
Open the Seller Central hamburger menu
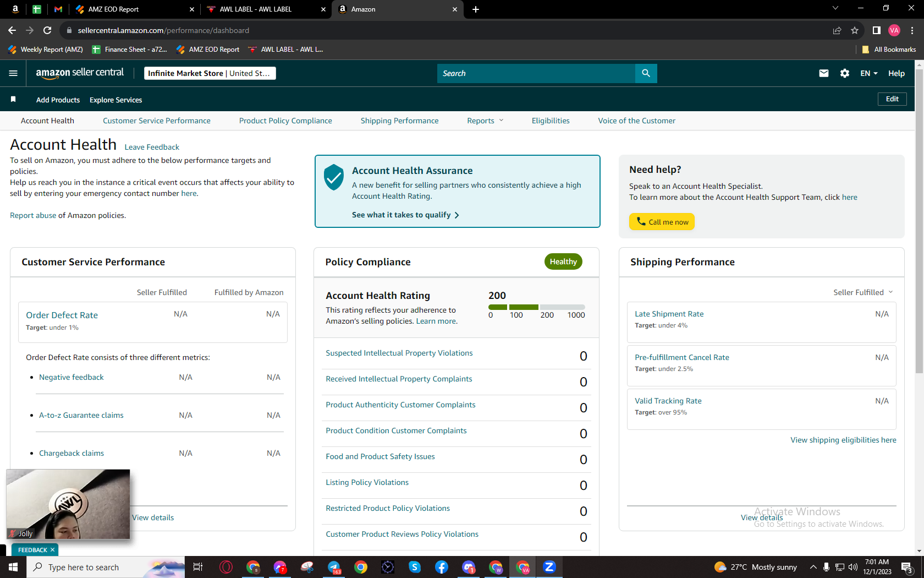tap(13, 73)
